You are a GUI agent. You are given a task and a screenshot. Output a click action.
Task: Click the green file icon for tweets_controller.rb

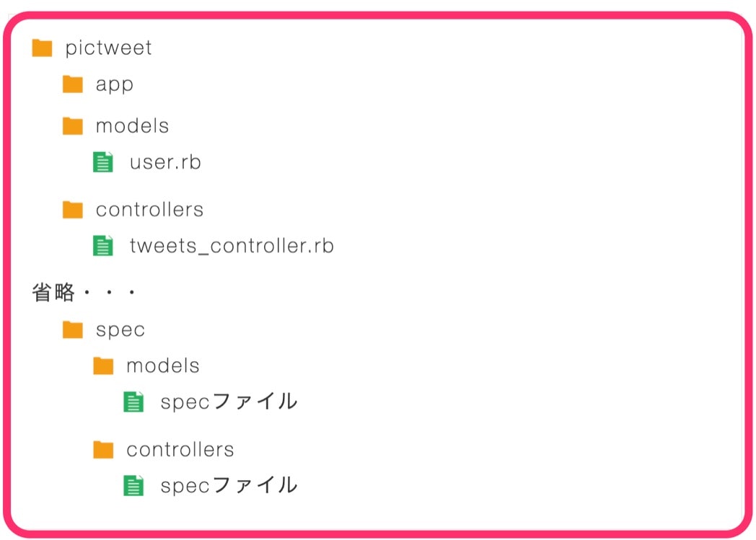click(x=104, y=246)
